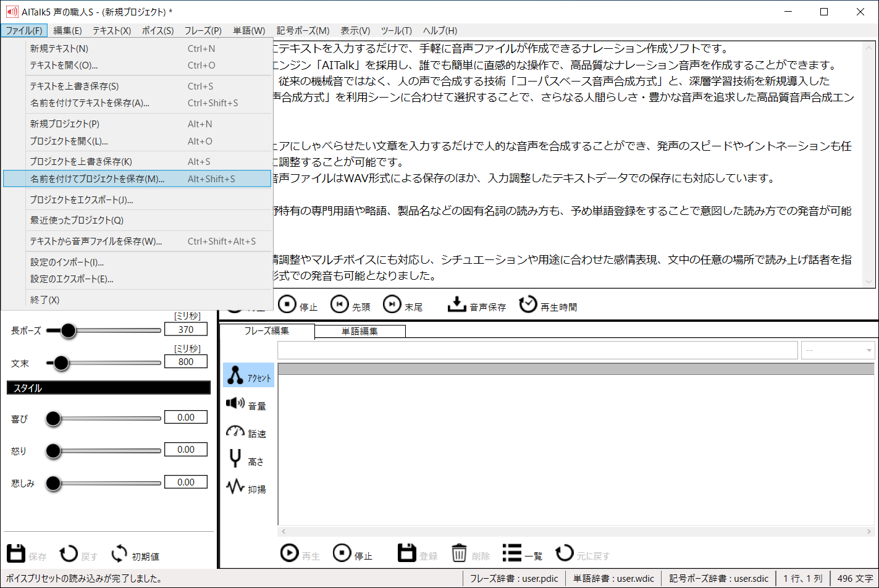The width and height of the screenshot is (879, 588).
Task: Click the 悲しみ style slider handle
Action: pyautogui.click(x=54, y=484)
